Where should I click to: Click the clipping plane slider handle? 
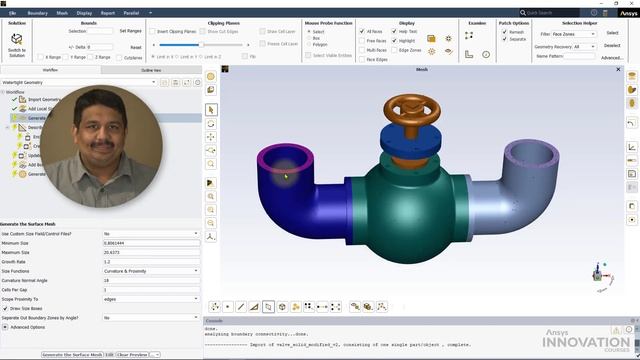coord(201,44)
